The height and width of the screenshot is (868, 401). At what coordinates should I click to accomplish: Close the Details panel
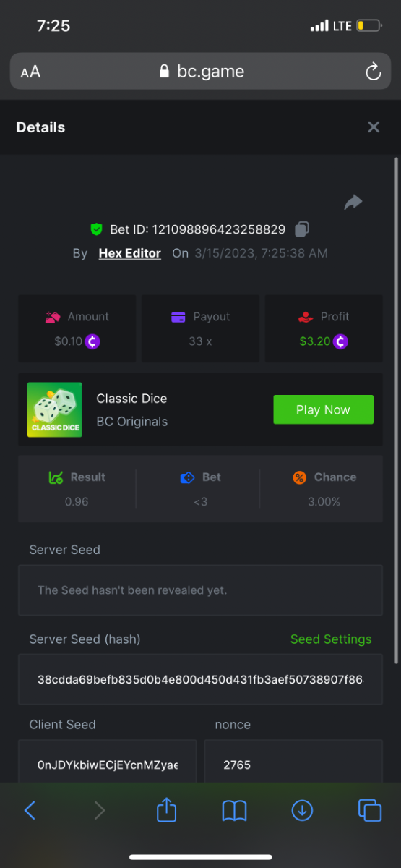point(374,127)
